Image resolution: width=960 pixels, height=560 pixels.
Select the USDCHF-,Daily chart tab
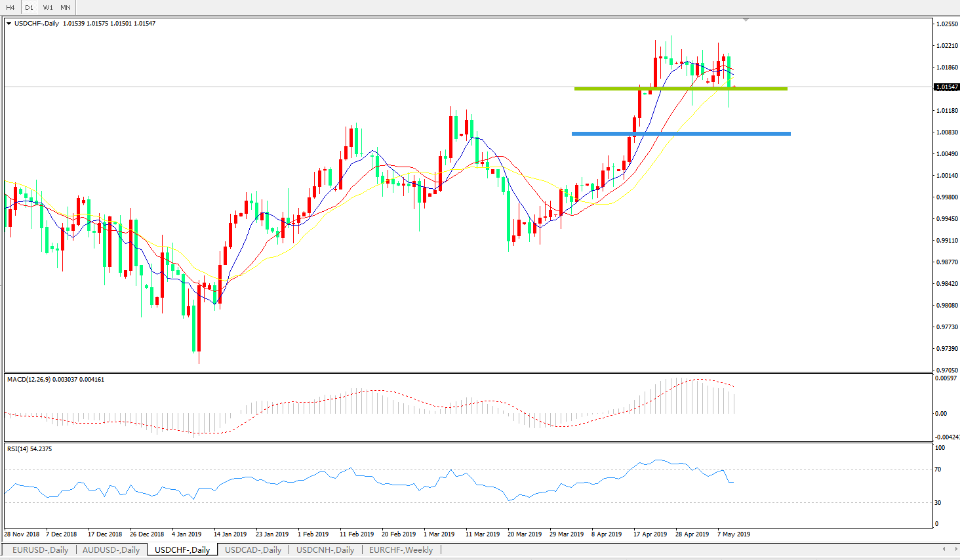182,550
